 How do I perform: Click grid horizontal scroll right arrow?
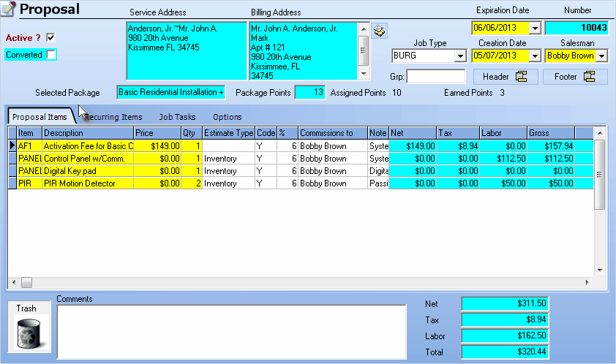point(587,282)
